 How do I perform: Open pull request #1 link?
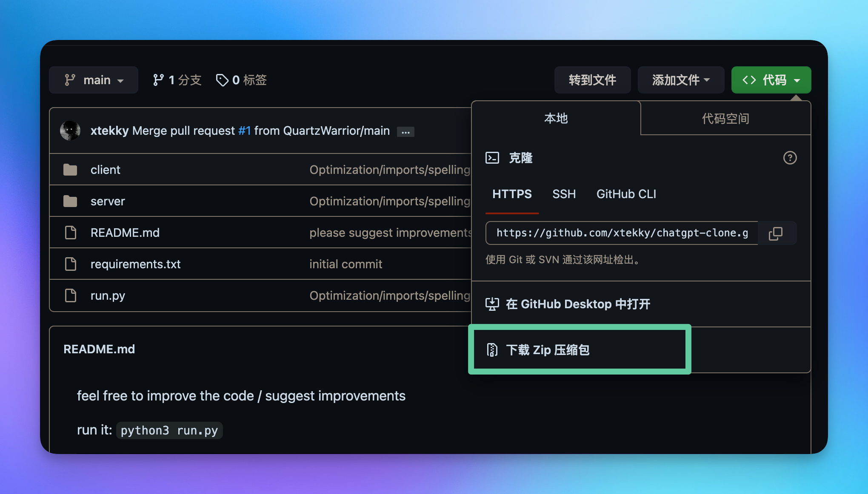pos(244,131)
